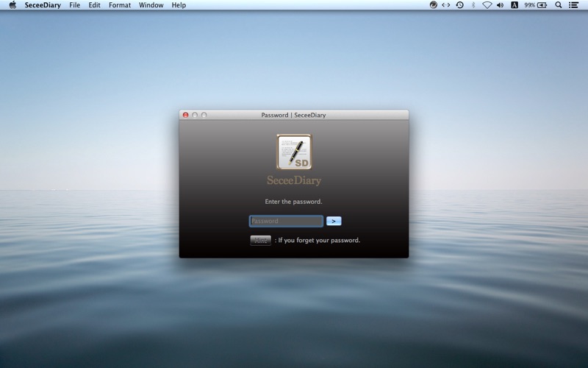The image size is (588, 368).
Task: Click the 99% battery indicator
Action: pyautogui.click(x=536, y=5)
